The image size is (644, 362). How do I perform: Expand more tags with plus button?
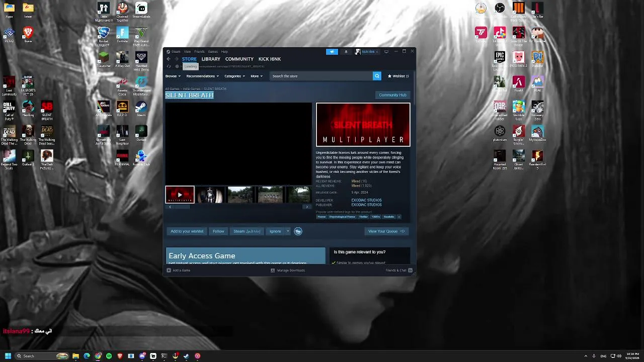tap(399, 217)
